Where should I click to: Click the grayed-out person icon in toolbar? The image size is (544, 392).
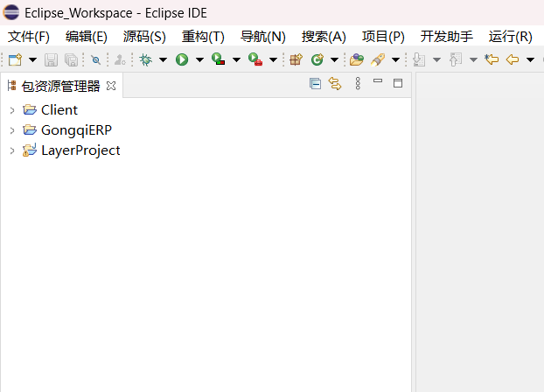point(120,59)
